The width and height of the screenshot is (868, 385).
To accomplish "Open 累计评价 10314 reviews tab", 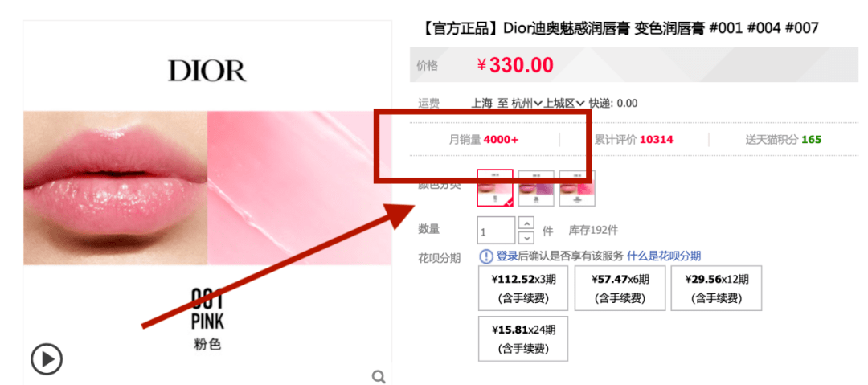I will [634, 140].
